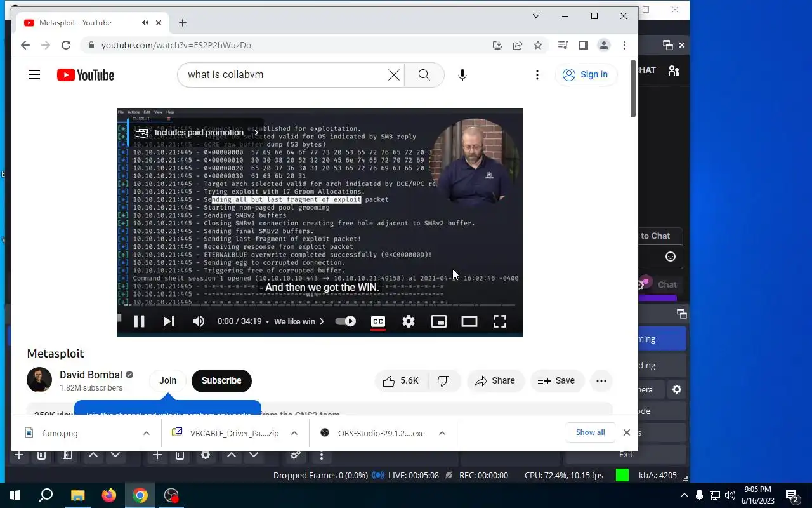Like the Metasploit video
The width and height of the screenshot is (812, 508).
[x=402, y=381]
